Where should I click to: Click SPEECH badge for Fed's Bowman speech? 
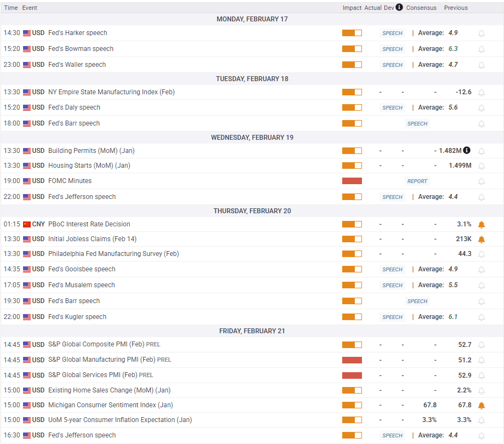392,49
